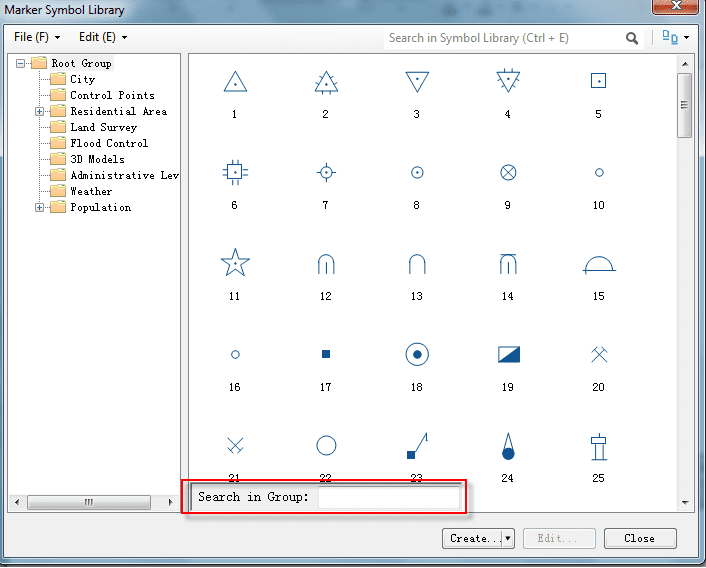Screen dimensions: 706x568
Task: Open the Create button dropdown arrow
Action: (507, 538)
